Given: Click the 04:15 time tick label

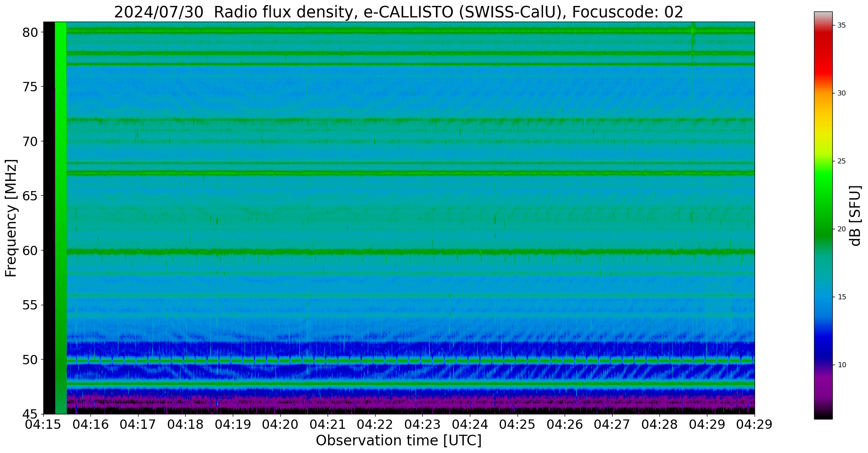Looking at the screenshot, I should point(43,425).
